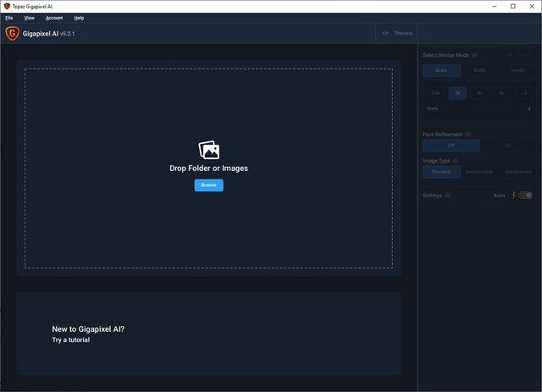Toggle the Auto settings switch
The image size is (542, 392).
525,196
